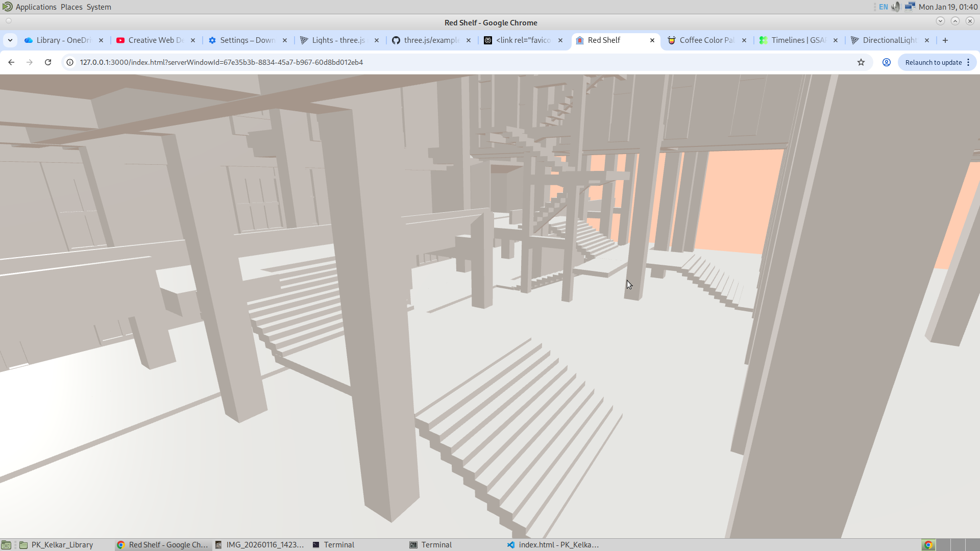Close the Red Shelf tab
This screenshot has height=551, width=980.
[x=652, y=40]
